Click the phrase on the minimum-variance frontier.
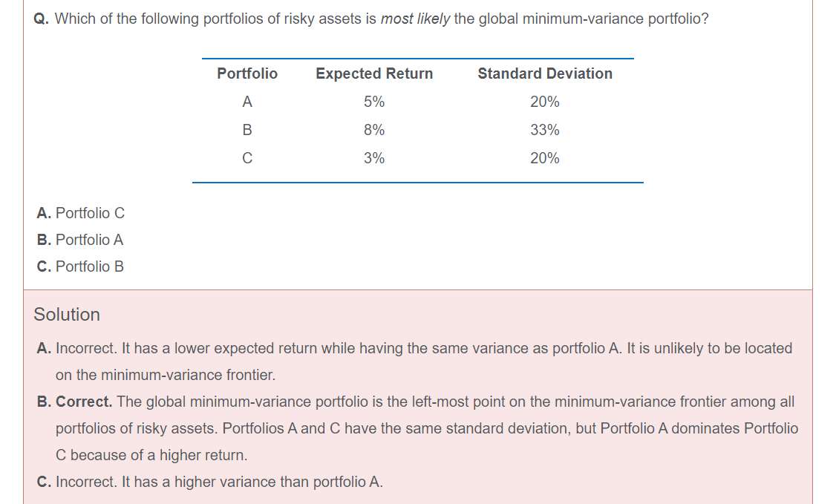836x504 pixels. (166, 375)
